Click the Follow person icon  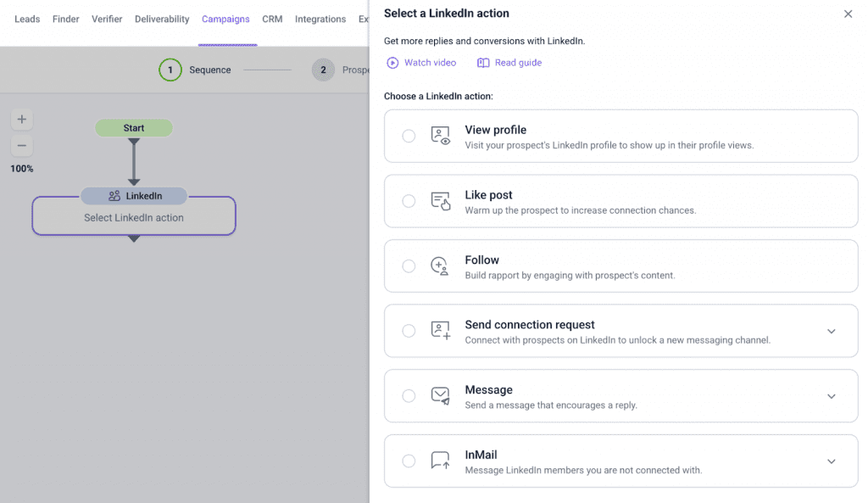pos(440,265)
